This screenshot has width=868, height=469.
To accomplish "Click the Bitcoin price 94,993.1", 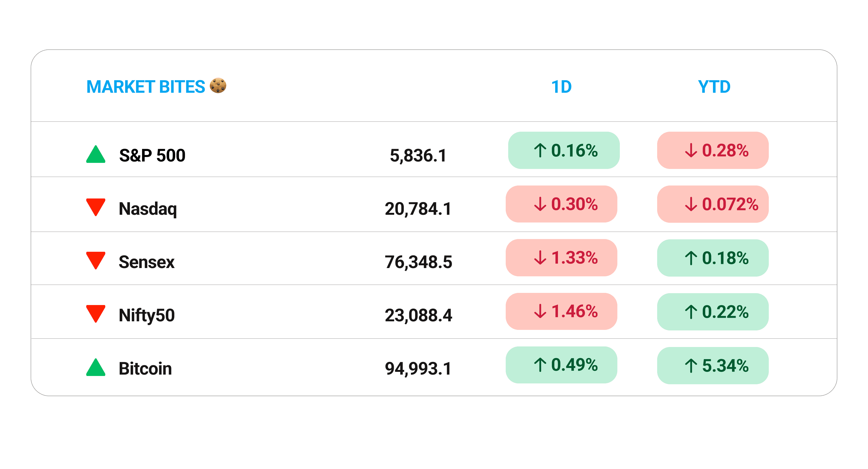I will [418, 368].
